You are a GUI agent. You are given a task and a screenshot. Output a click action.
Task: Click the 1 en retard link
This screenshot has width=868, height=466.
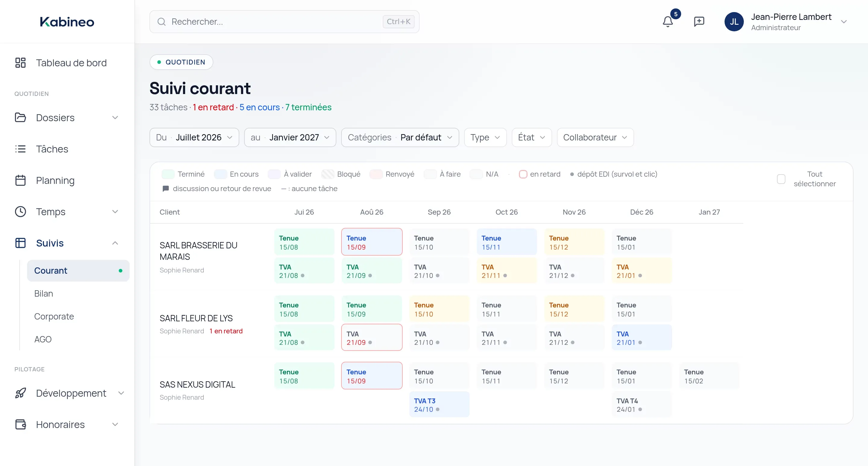tap(226, 331)
